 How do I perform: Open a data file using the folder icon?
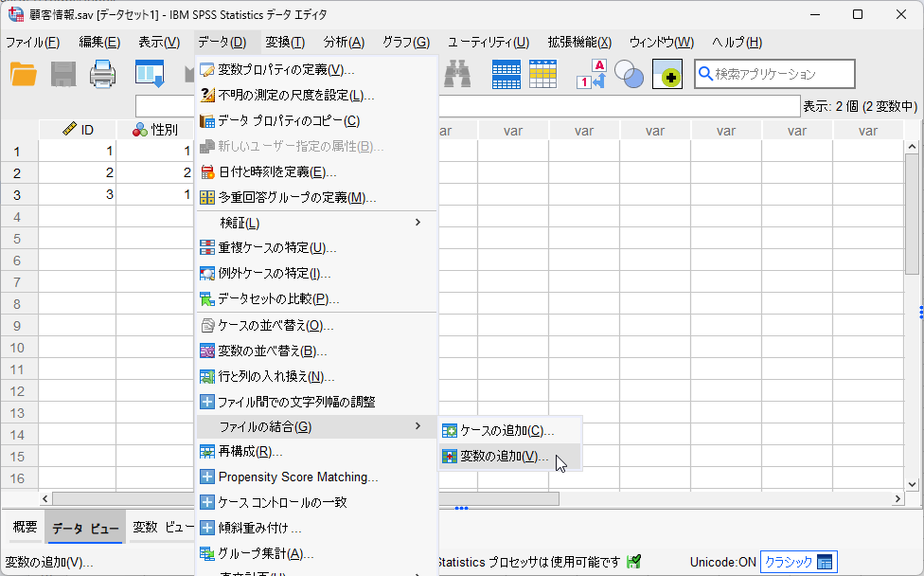pyautogui.click(x=21, y=74)
